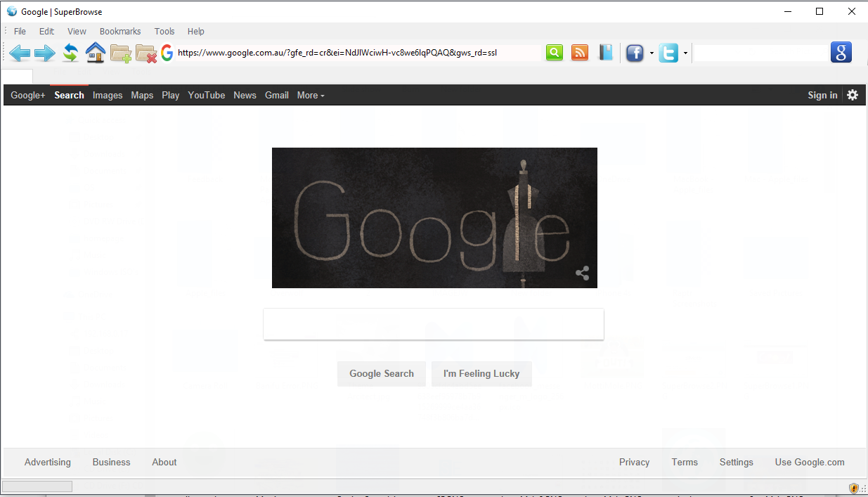The image size is (868, 497).
Task: Click the Business footer link
Action: 112,462
